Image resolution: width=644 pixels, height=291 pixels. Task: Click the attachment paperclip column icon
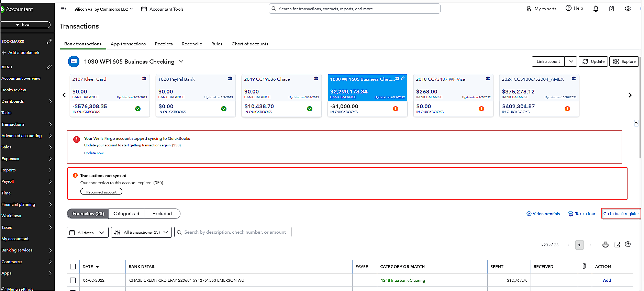[x=584, y=266]
